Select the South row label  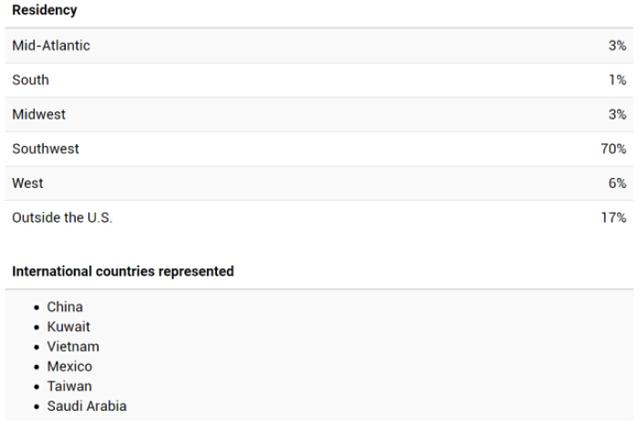pyautogui.click(x=31, y=80)
